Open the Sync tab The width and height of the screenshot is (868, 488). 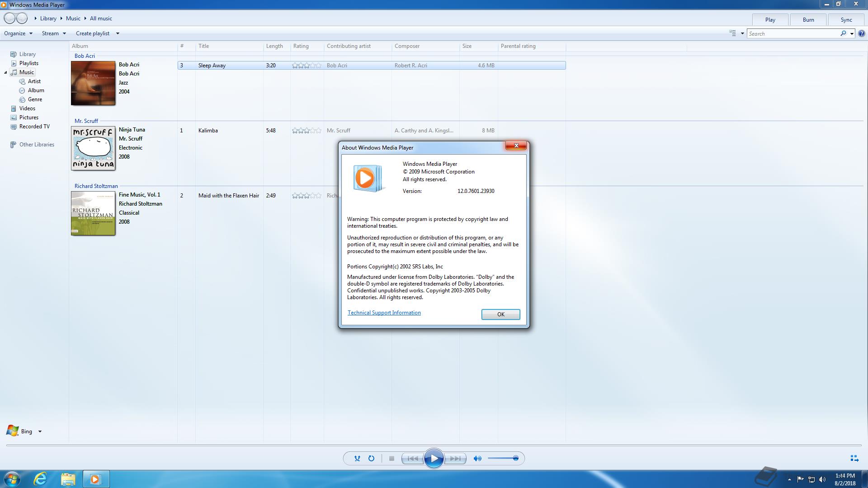pyautogui.click(x=846, y=20)
